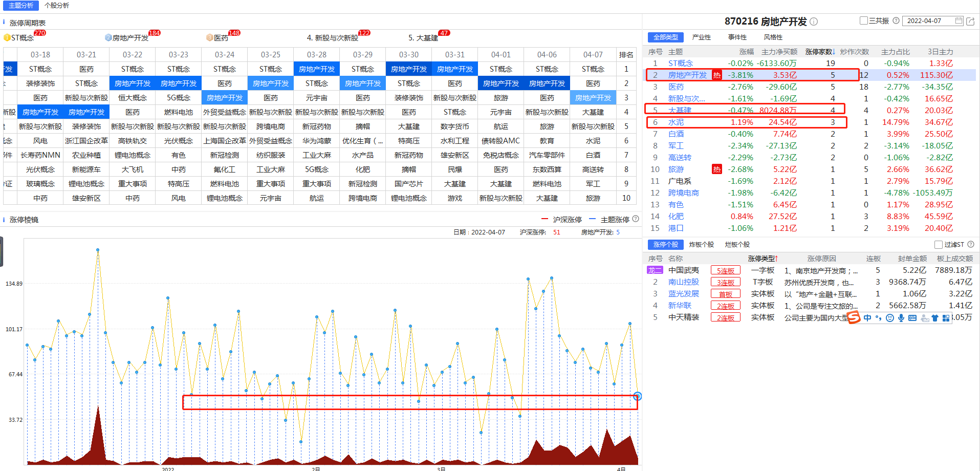980x471 pixels.
Task: Open the calendar picker in the date field
Action: click(x=959, y=21)
